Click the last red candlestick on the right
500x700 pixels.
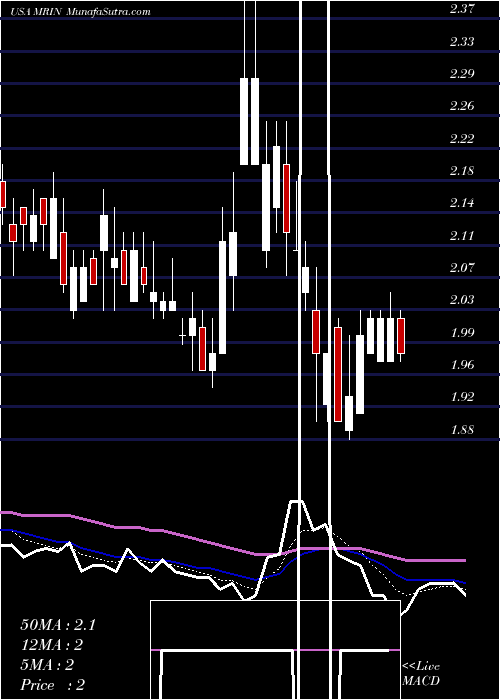(401, 336)
